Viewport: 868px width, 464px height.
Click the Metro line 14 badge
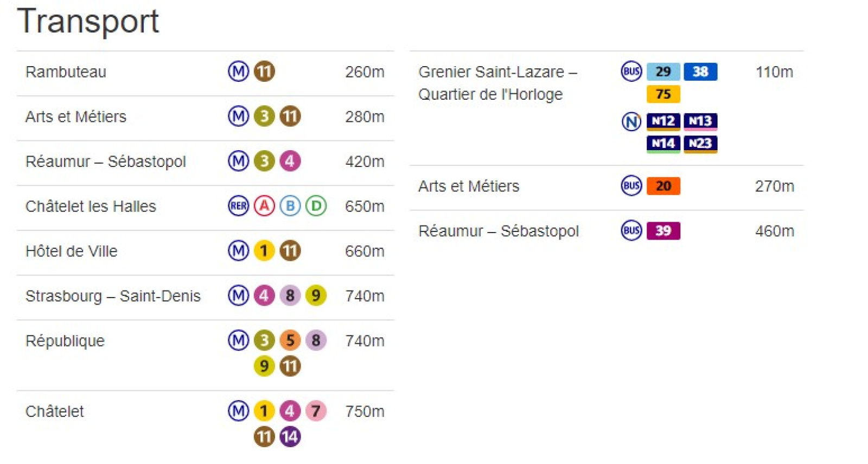point(290,436)
